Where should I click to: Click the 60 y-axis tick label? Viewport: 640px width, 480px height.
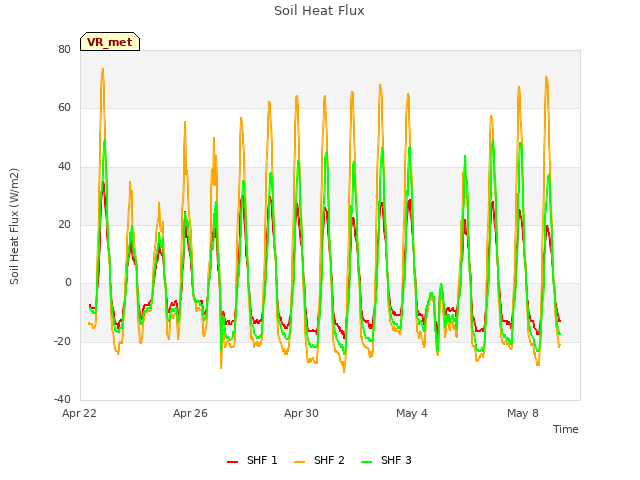(x=64, y=108)
